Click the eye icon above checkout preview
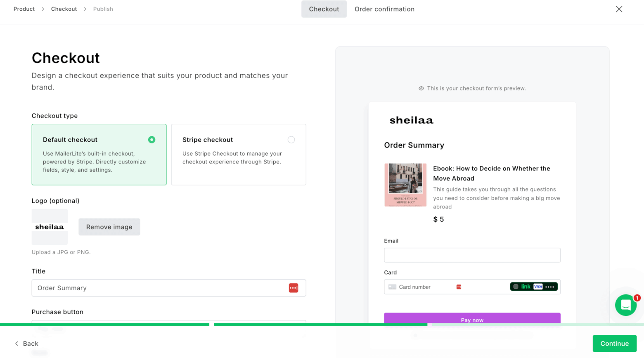The height and width of the screenshot is (358, 644). coord(421,88)
